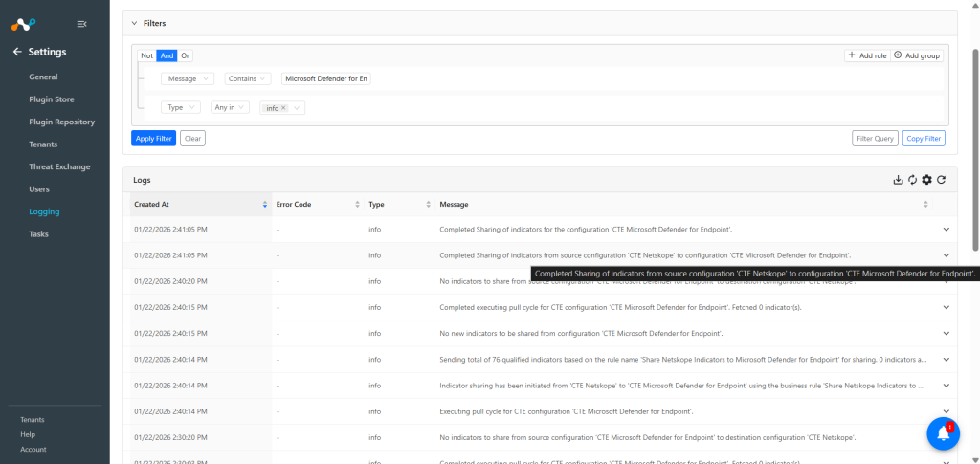The image size is (980, 464).
Task: Expand row 'Sending total of 76 qualified indicators'
Action: pos(947,359)
